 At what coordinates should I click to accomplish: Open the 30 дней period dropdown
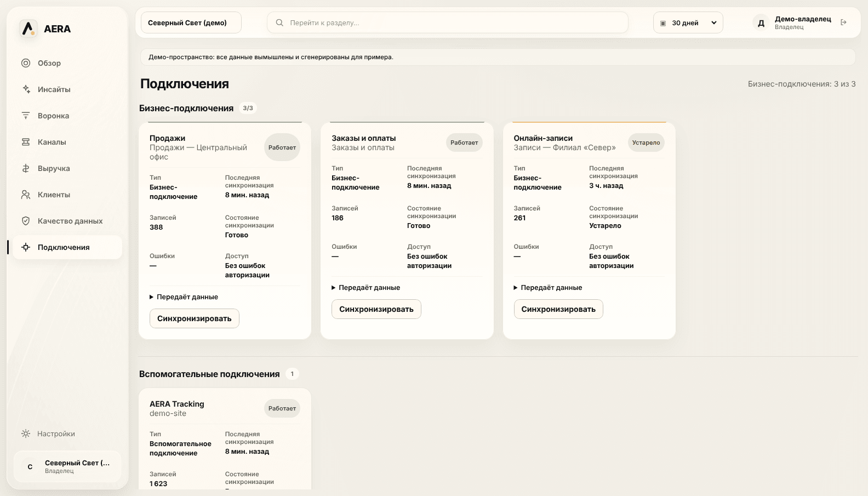[x=688, y=22]
